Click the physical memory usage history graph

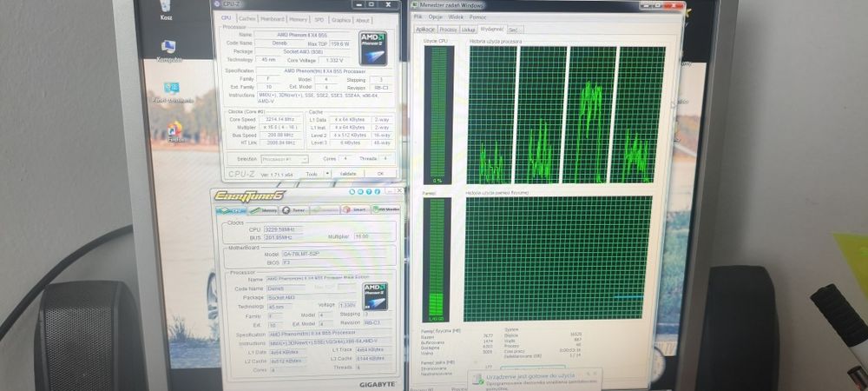pos(557,259)
